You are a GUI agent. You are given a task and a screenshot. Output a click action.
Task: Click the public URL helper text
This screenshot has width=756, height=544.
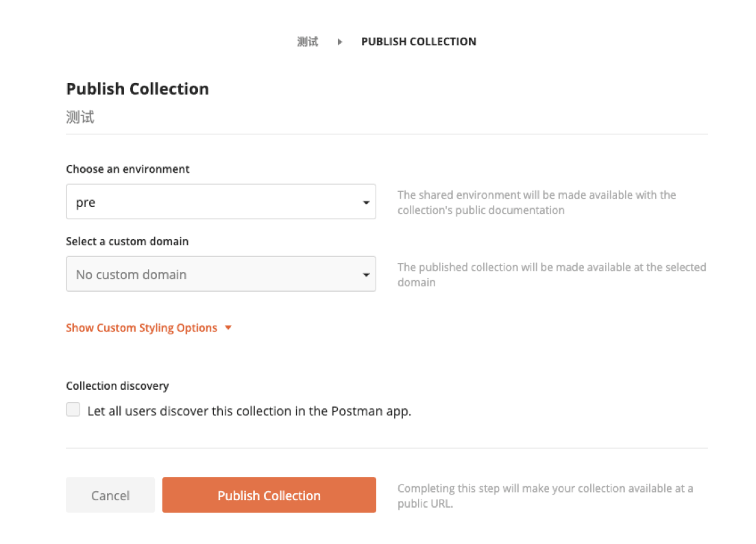545,496
